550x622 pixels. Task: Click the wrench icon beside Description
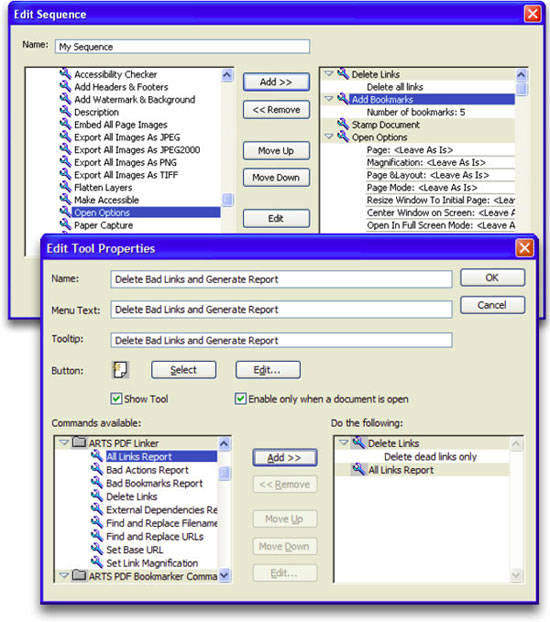pyautogui.click(x=65, y=111)
